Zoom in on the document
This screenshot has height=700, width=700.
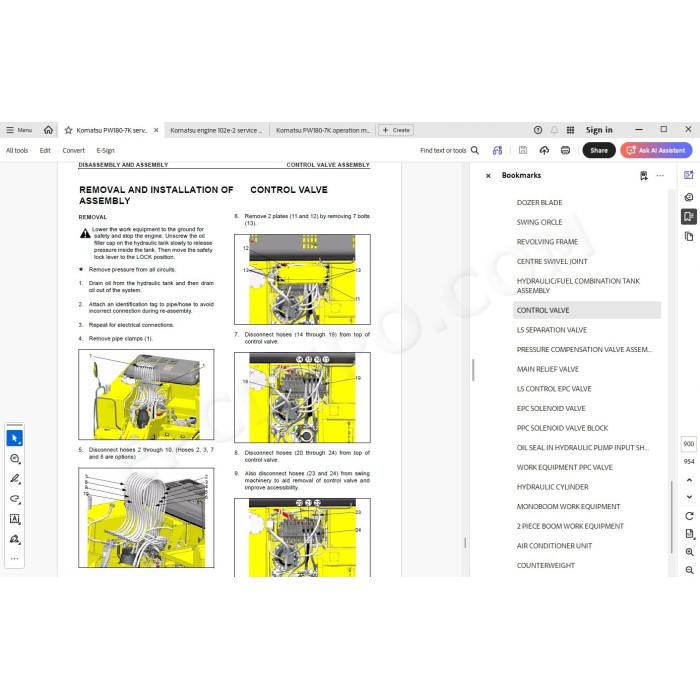(x=689, y=553)
